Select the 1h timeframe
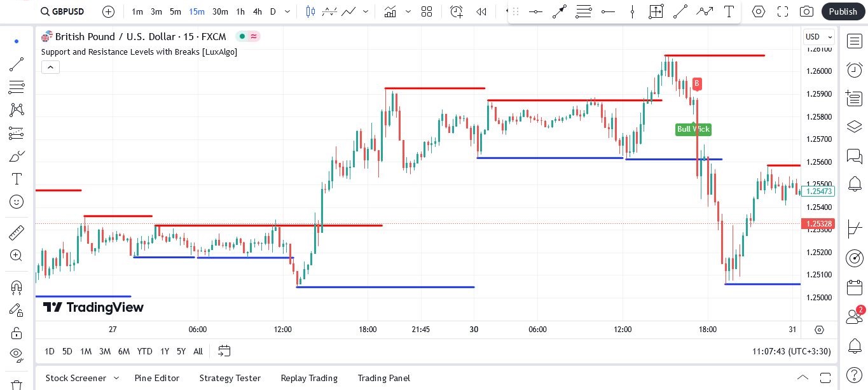This screenshot has width=868, height=390. click(x=240, y=11)
